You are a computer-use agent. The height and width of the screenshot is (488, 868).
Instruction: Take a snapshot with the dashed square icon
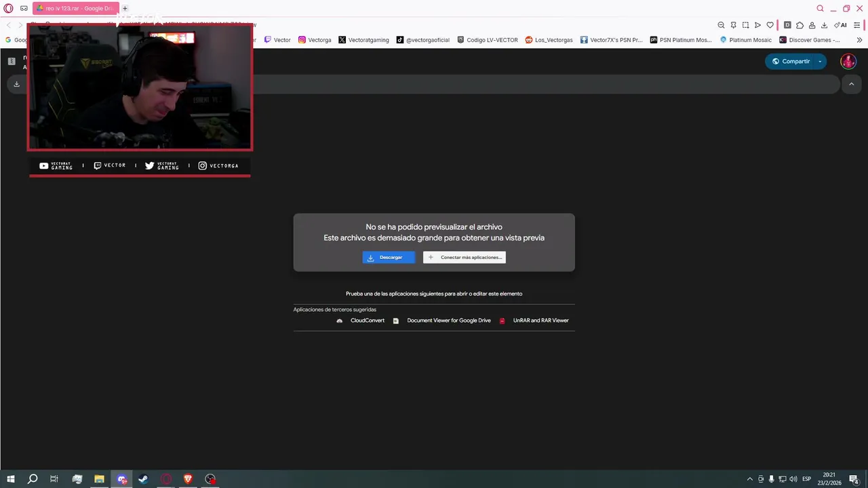point(745,25)
